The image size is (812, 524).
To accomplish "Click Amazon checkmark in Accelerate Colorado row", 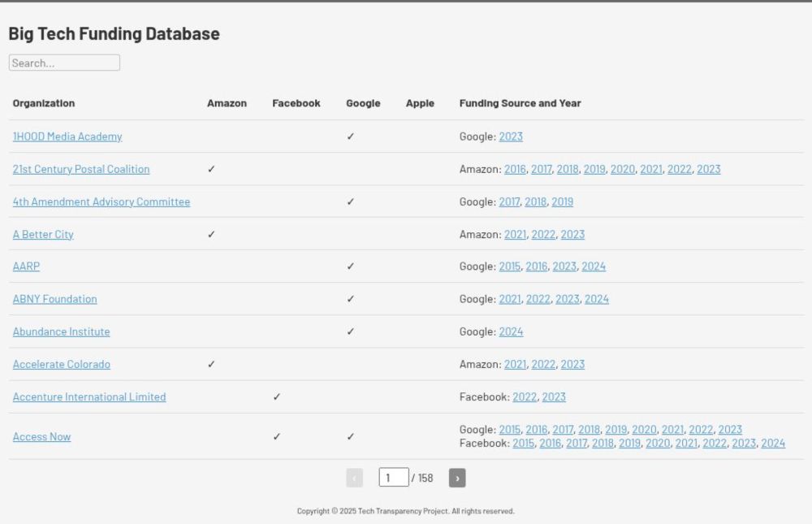I will 211,365.
